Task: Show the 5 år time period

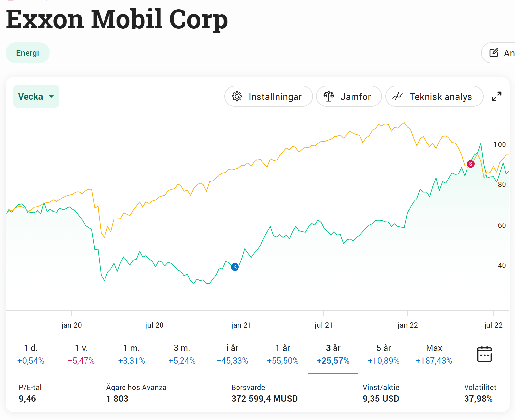Action: point(384,354)
